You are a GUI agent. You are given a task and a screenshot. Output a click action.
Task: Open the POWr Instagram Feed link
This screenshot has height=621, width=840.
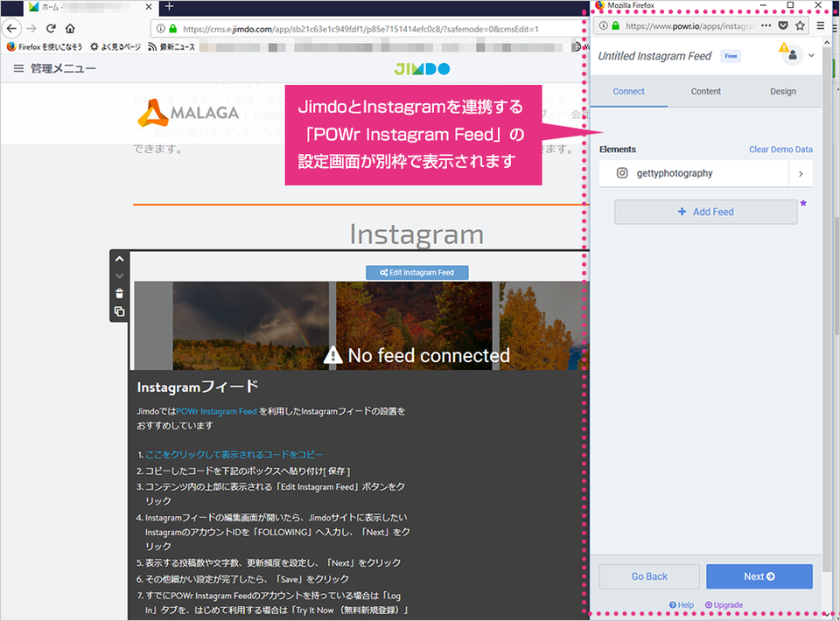[x=216, y=411]
